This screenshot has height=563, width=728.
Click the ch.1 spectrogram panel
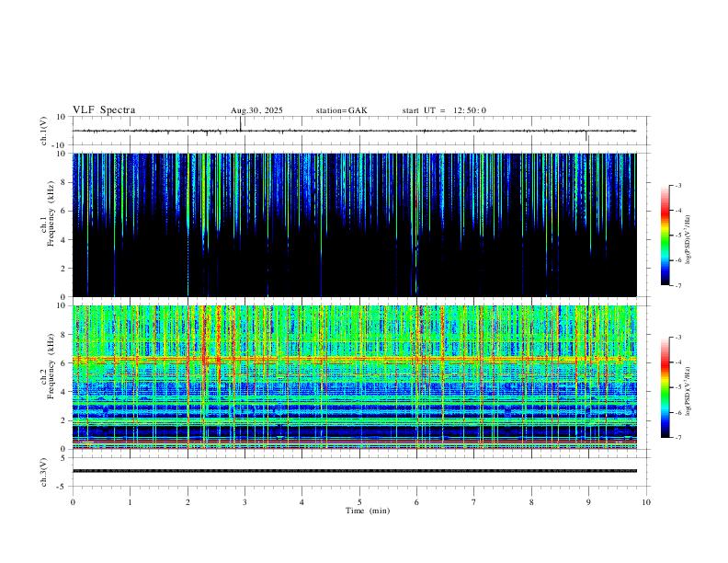pyautogui.click(x=355, y=224)
